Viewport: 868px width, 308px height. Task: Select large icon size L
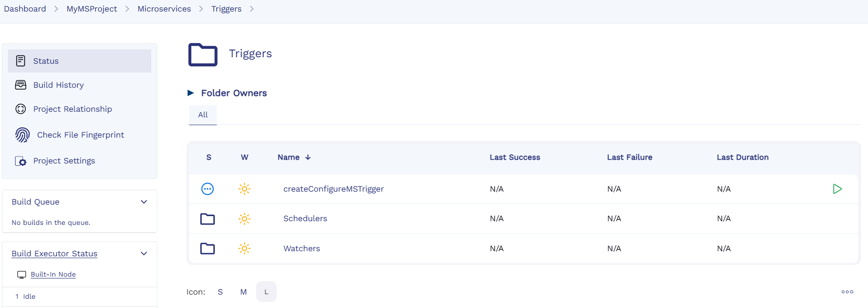tap(266, 292)
